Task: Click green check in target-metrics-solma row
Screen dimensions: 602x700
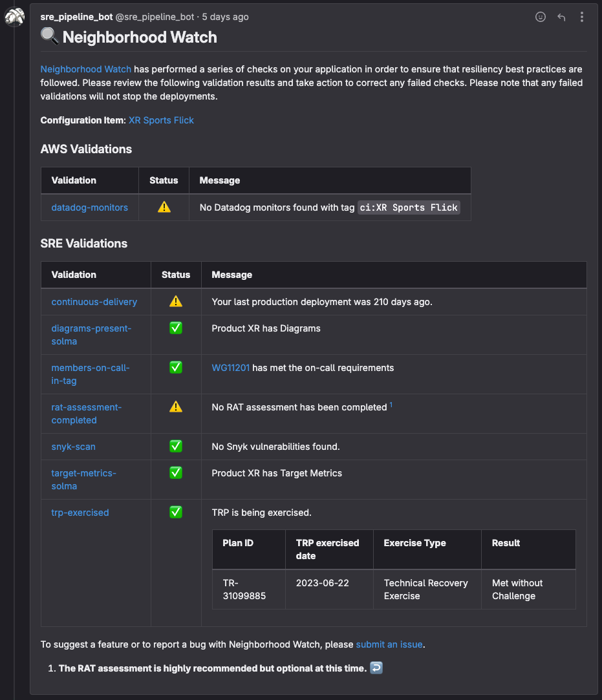Action: click(x=176, y=472)
